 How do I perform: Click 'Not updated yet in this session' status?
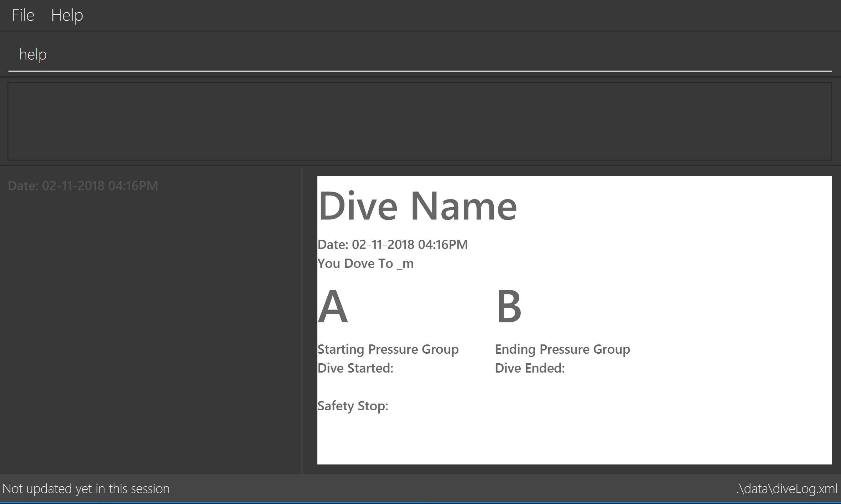[86, 489]
